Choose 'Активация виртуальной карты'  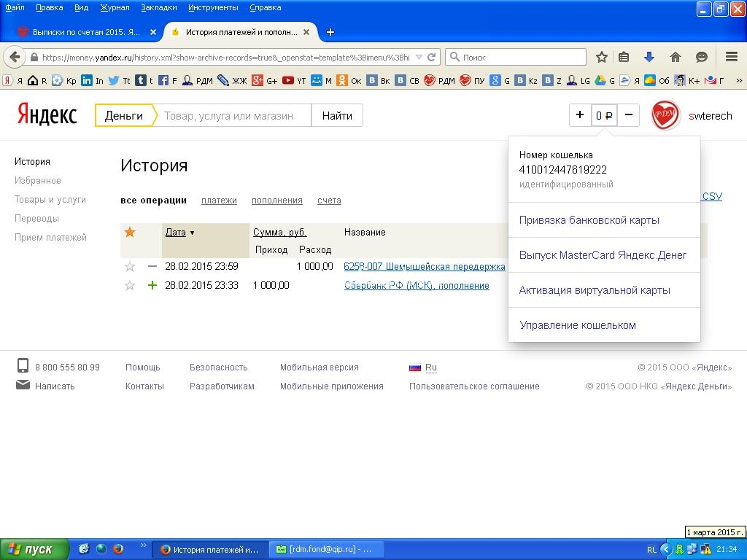pyautogui.click(x=595, y=290)
